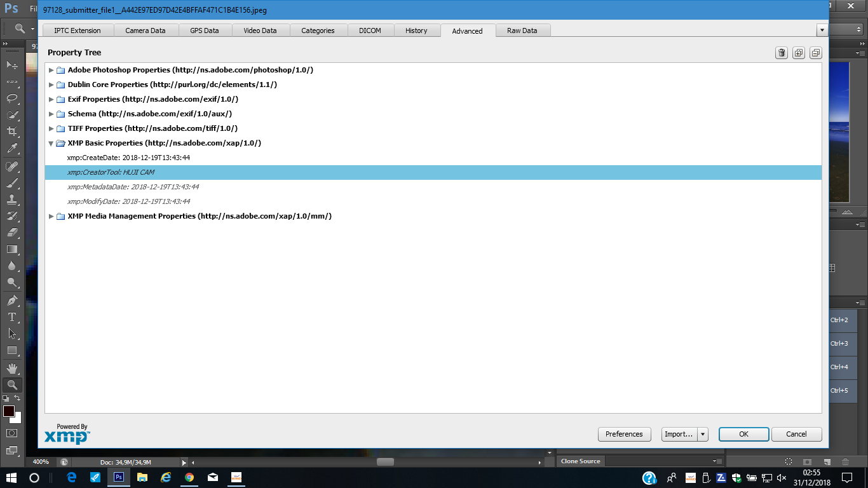Click the collapse-all icon in Property Tree header
Screen dimensions: 868x488
point(815,53)
